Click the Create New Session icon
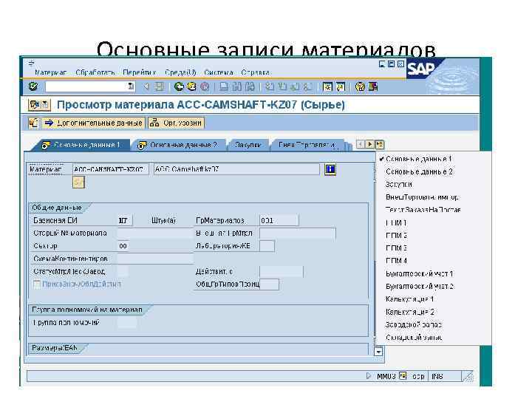This screenshot has height=399, width=532. click(327, 87)
